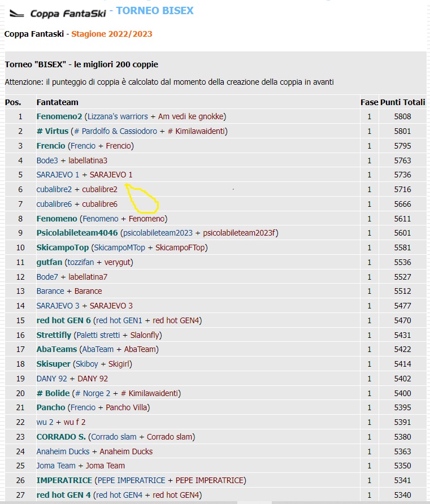Click the Slalonfly team link

[x=145, y=335]
